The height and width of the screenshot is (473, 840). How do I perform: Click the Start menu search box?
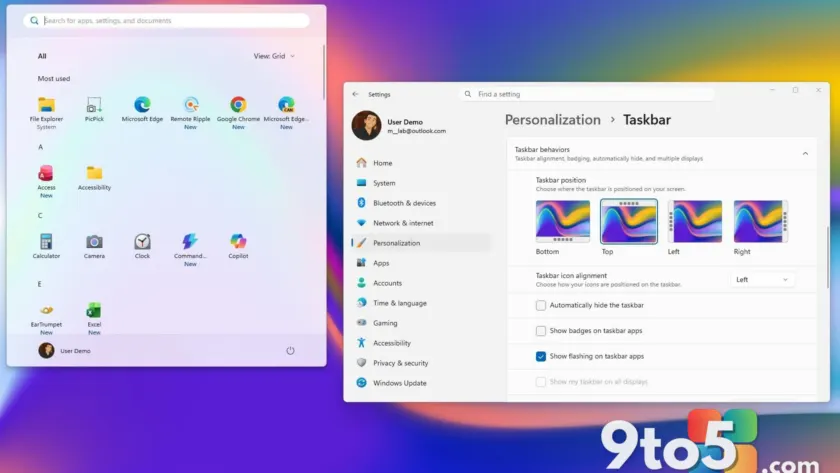click(166, 20)
